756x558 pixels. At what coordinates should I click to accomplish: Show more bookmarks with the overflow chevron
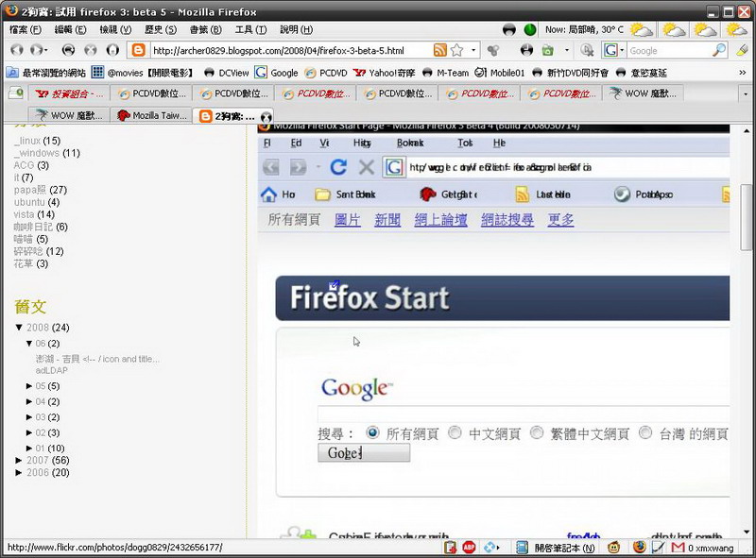[x=743, y=73]
